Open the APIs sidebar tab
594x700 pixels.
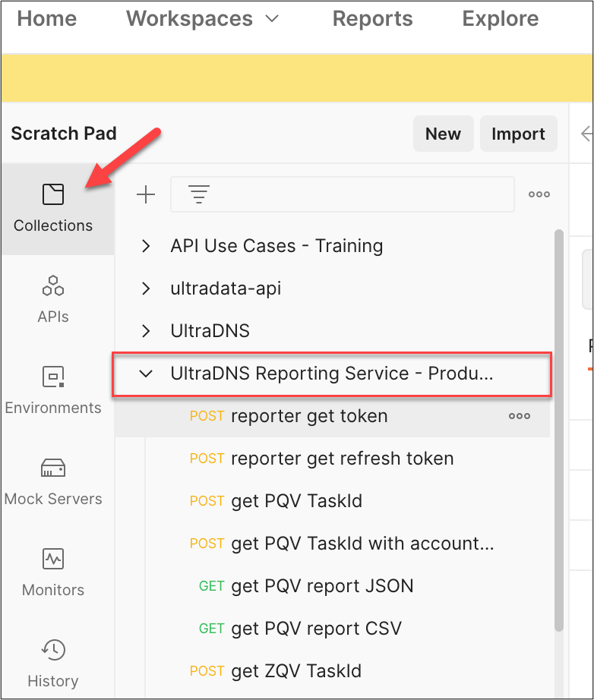tap(53, 299)
